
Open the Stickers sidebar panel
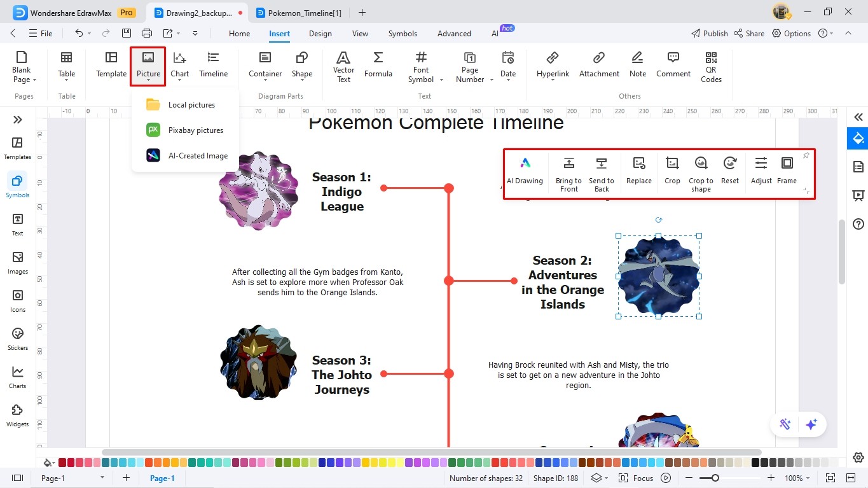click(x=18, y=339)
